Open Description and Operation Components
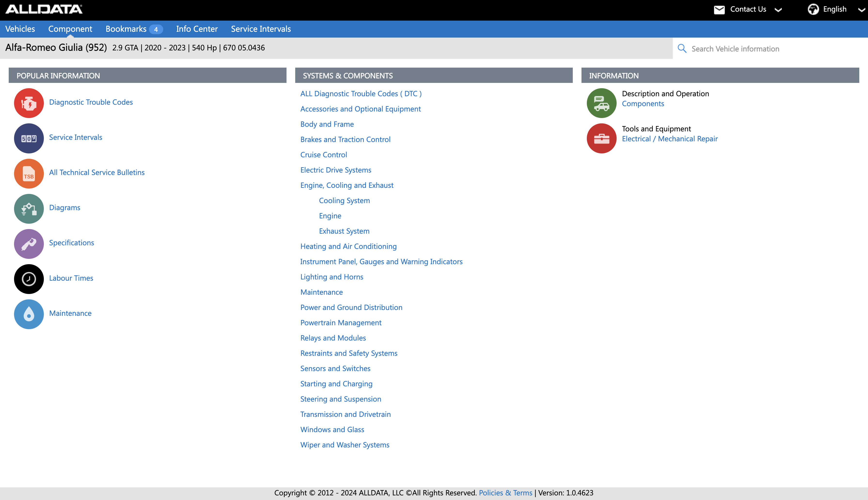The width and height of the screenshot is (868, 500). click(x=643, y=103)
